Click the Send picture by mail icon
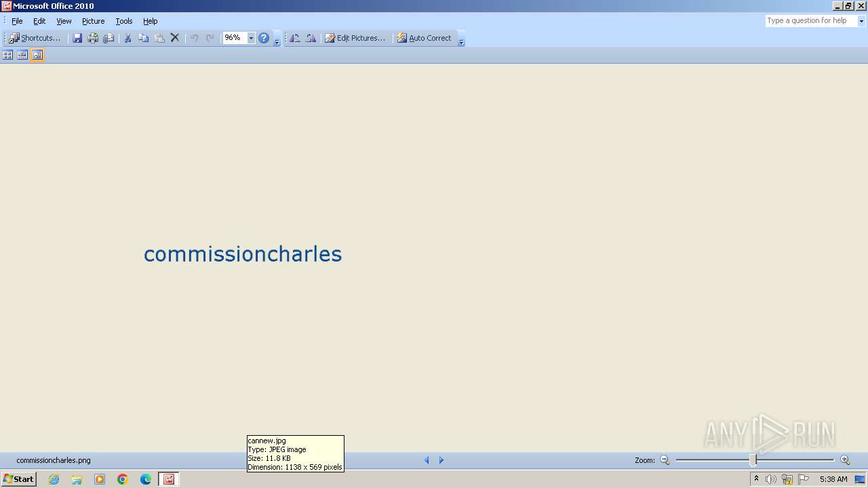Image resolution: width=868 pixels, height=488 pixels. 108,38
